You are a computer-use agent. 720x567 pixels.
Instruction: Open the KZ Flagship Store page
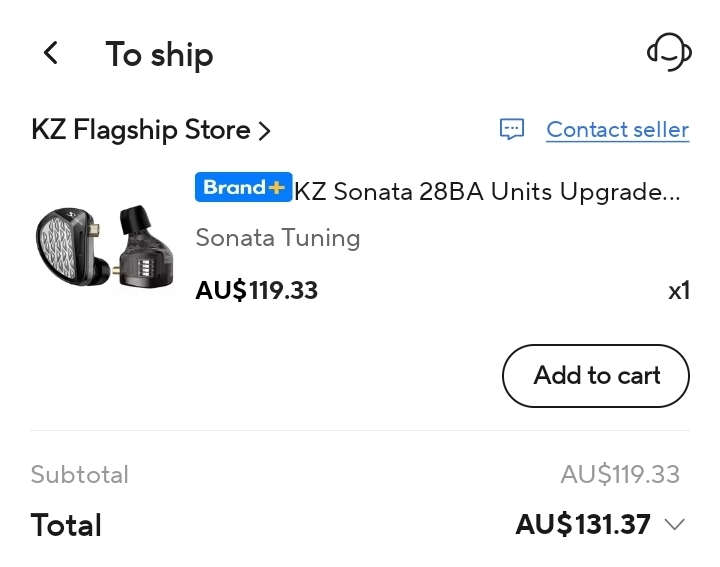tap(140, 130)
